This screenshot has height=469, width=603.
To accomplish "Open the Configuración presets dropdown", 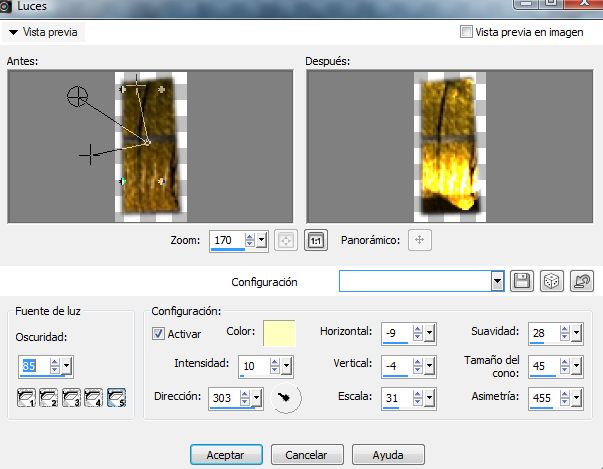I will [497, 282].
